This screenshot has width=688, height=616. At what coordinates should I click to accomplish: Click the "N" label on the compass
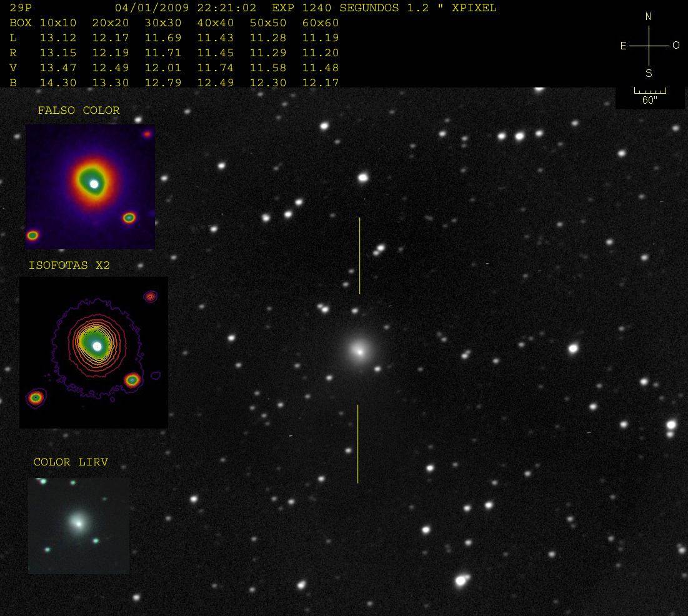648,17
